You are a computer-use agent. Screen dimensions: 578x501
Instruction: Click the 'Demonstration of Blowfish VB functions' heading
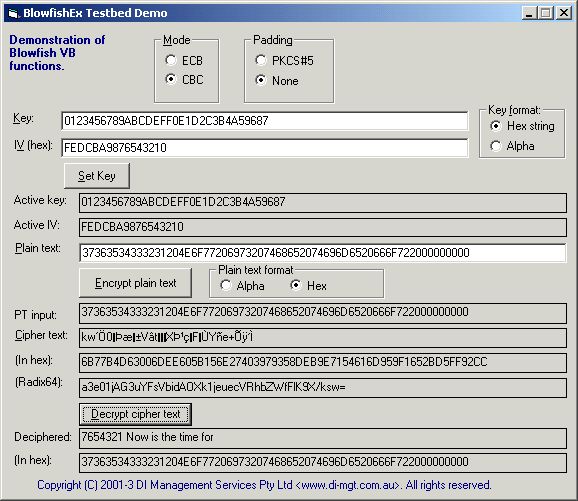(x=57, y=53)
